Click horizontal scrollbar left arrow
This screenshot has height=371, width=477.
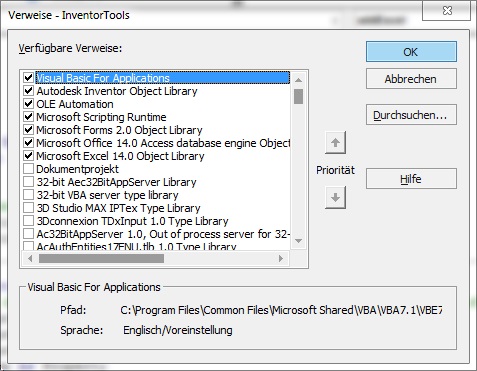(x=30, y=258)
